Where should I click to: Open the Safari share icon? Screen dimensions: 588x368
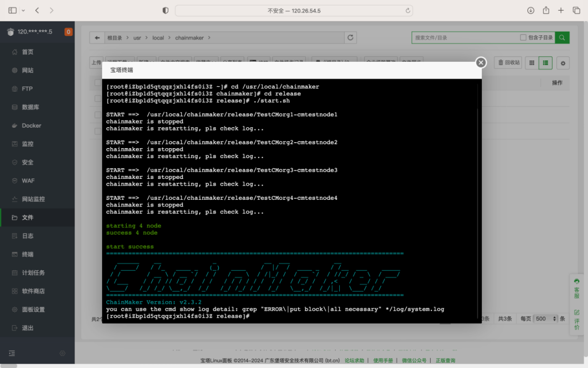click(x=546, y=11)
